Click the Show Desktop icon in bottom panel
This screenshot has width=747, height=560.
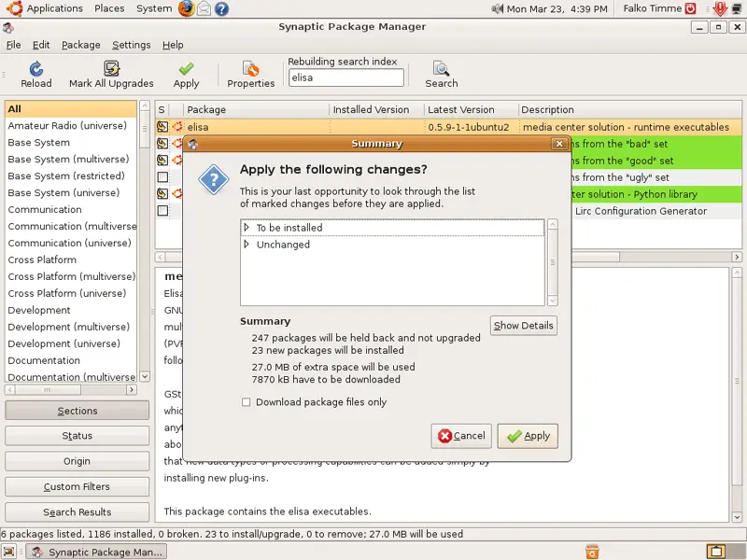[x=8, y=552]
